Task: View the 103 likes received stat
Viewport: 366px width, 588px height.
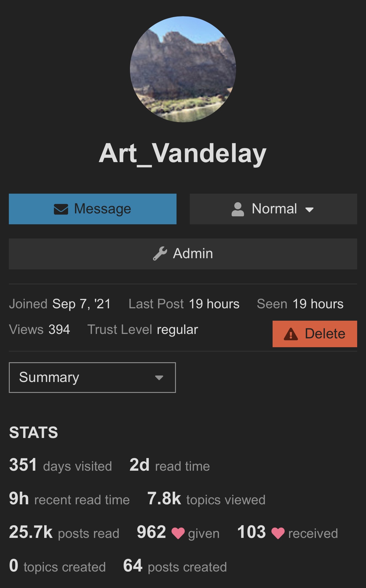Action: [x=288, y=533]
